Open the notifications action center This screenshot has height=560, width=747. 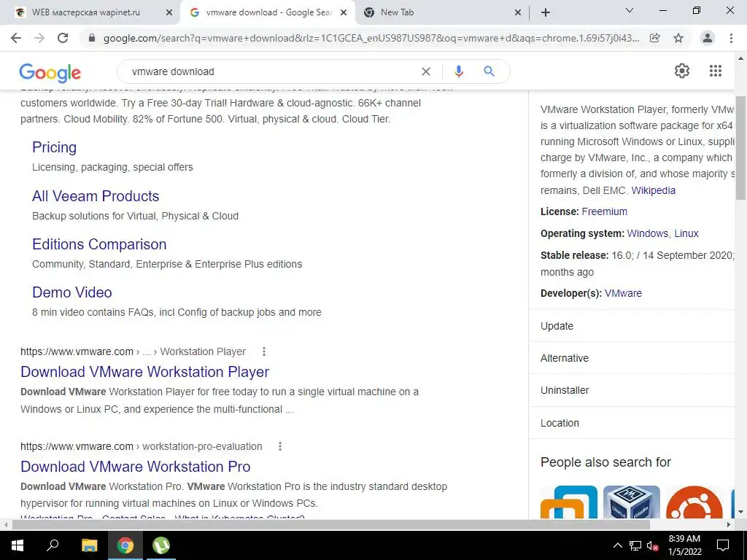pyautogui.click(x=723, y=545)
